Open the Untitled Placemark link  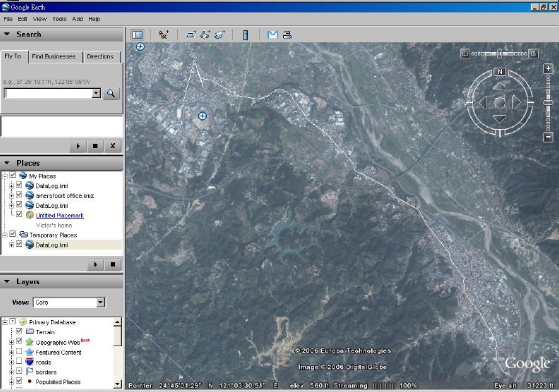click(60, 215)
